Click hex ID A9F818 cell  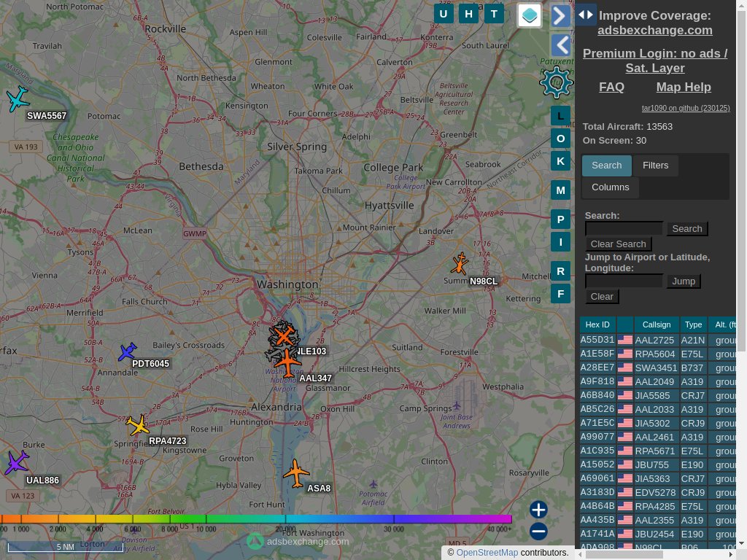tap(597, 381)
